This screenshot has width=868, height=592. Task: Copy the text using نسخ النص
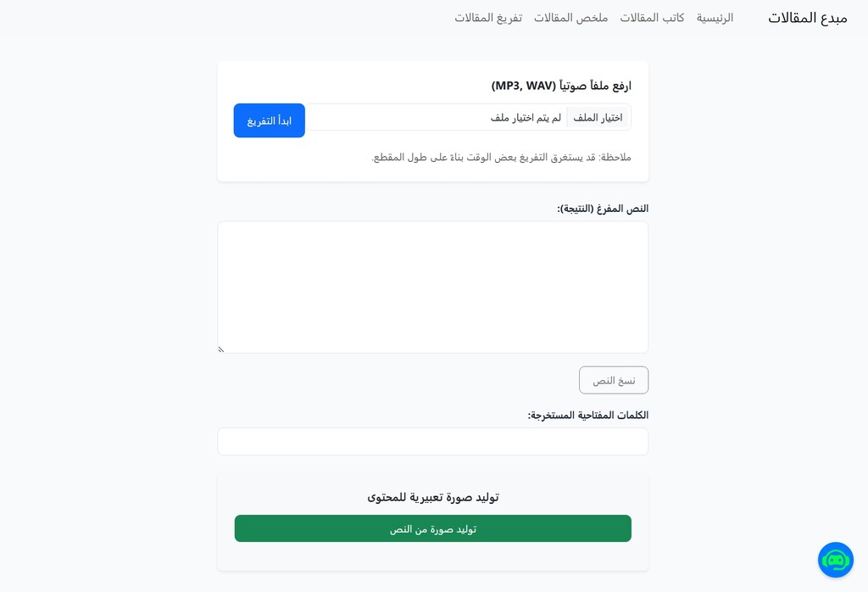614,380
